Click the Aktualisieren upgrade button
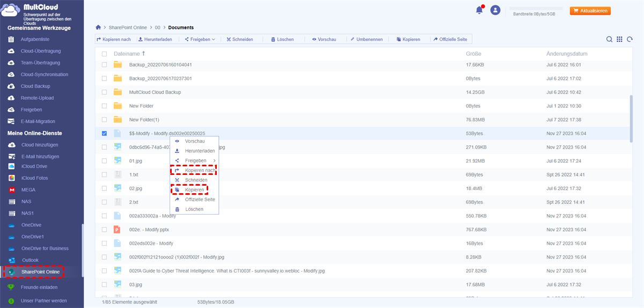This screenshot has height=308, width=644. pos(590,10)
